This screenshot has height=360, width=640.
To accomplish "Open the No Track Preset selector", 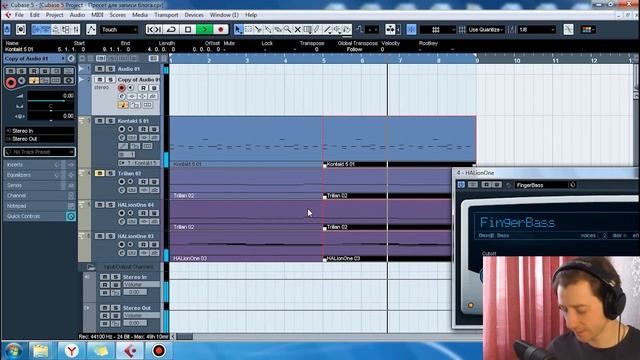I will [x=40, y=152].
